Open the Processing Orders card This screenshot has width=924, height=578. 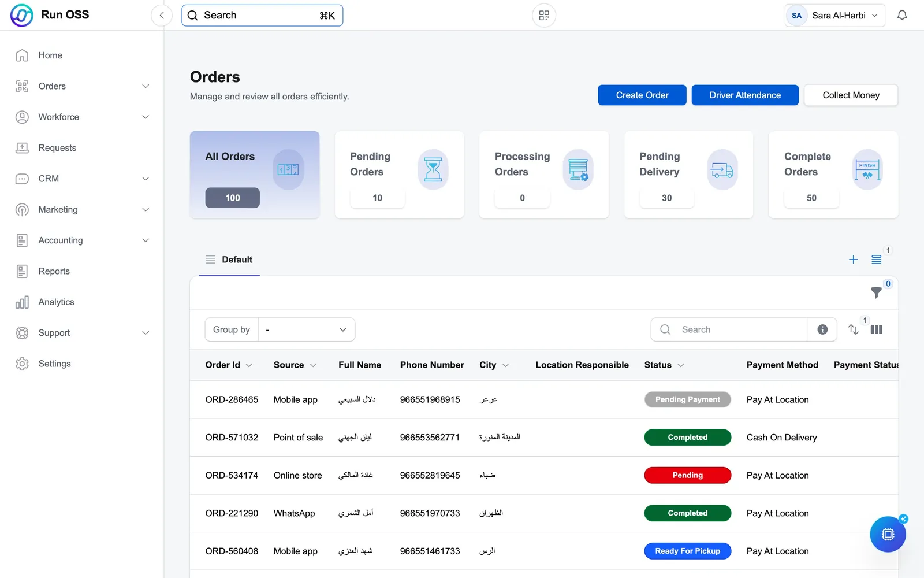pyautogui.click(x=544, y=175)
